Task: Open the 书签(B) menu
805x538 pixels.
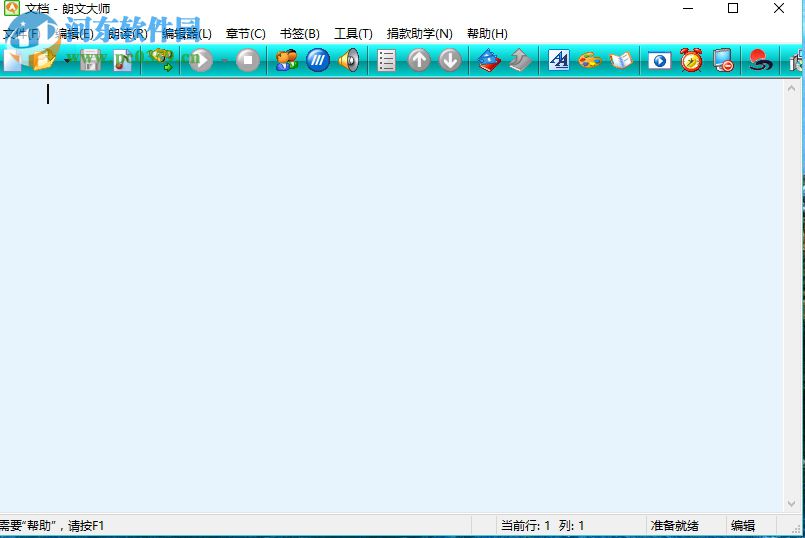Action: [300, 34]
